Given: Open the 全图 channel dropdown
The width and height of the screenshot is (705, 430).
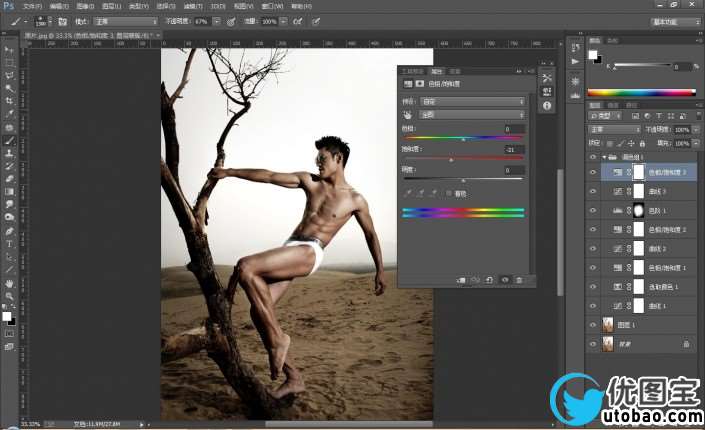Looking at the screenshot, I should pos(473,115).
